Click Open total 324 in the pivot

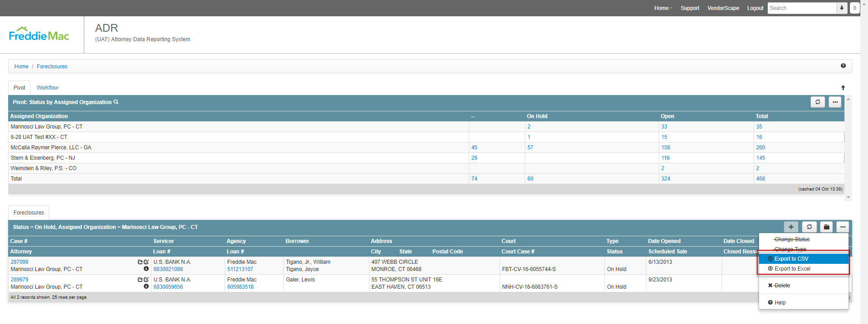pos(665,179)
